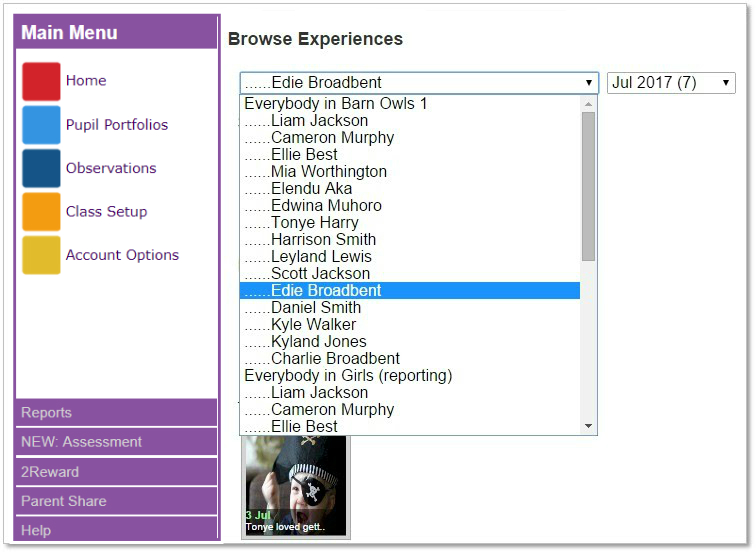This screenshot has width=756, height=553.
Task: Select Everybody in Barn Owls 1
Action: (x=410, y=104)
